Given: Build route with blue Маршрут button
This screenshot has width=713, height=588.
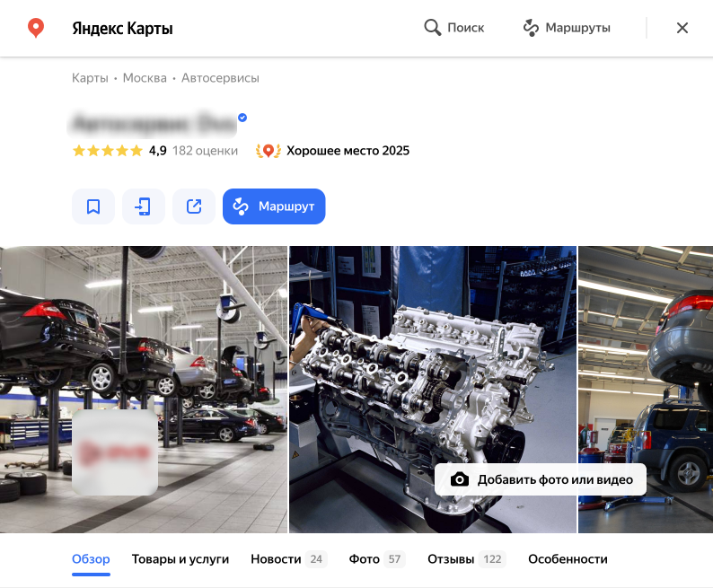Looking at the screenshot, I should (x=274, y=206).
